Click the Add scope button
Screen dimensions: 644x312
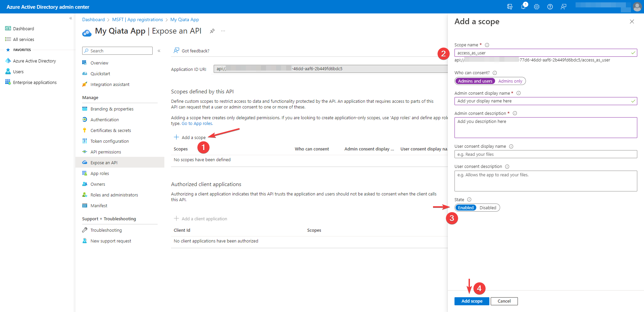[472, 301]
